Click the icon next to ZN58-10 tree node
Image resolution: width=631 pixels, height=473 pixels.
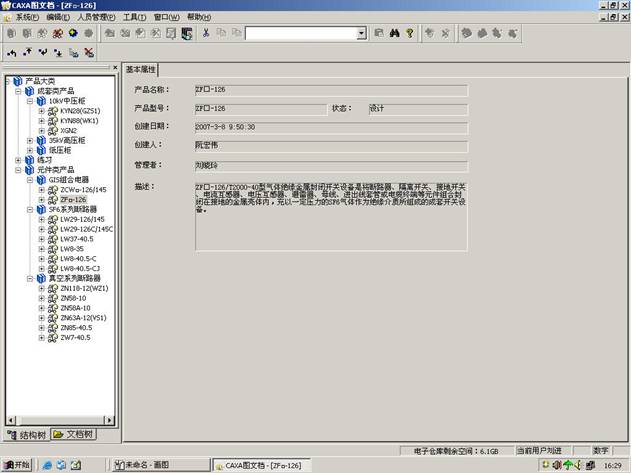(52, 297)
